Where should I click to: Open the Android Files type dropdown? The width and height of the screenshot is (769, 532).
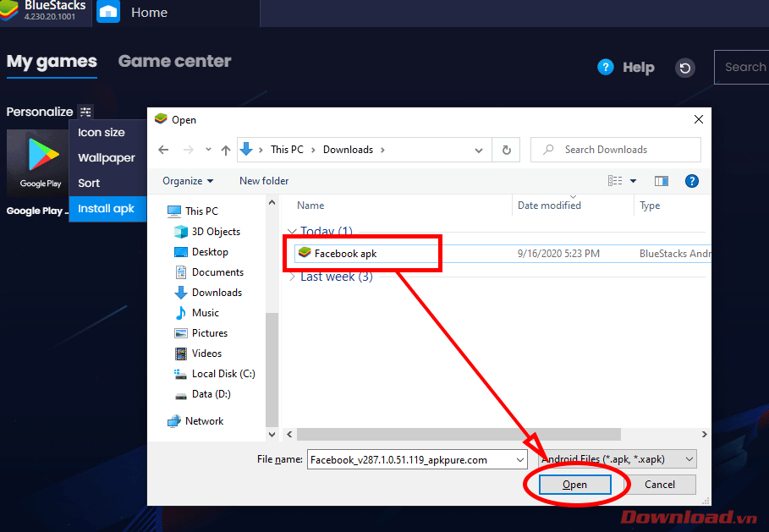618,459
